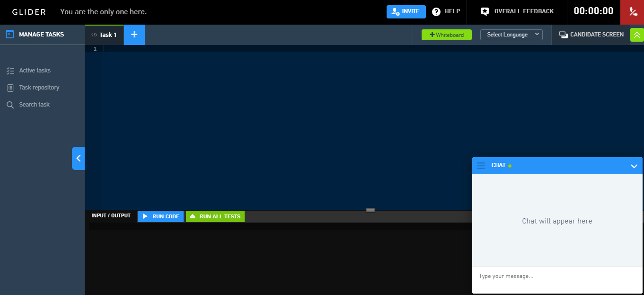Add a new task tab with plus
The image size is (644, 295).
click(x=134, y=35)
